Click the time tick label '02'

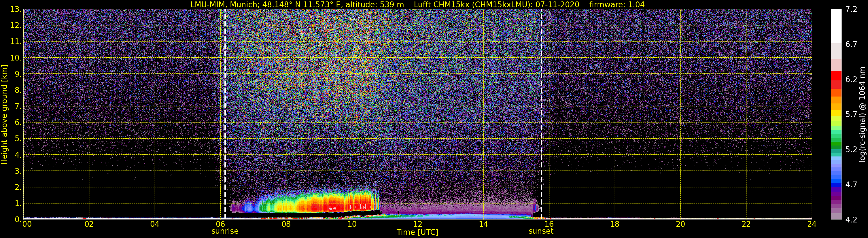(89, 224)
